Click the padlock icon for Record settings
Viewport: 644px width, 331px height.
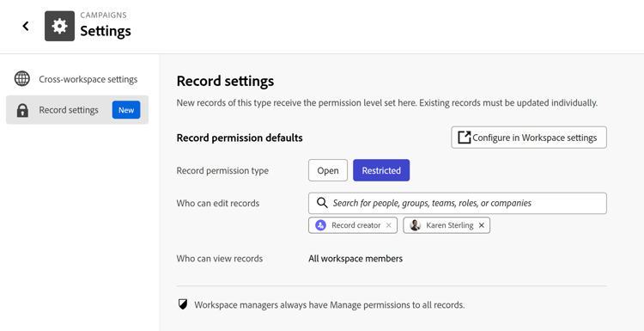pos(22,110)
